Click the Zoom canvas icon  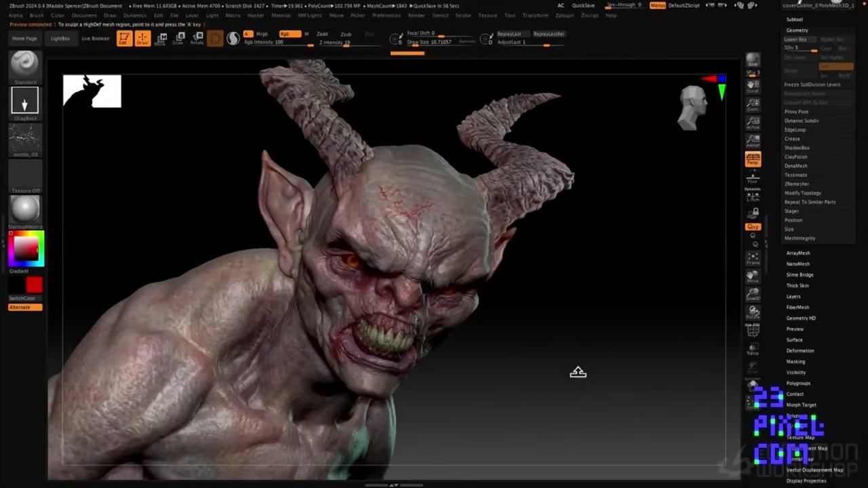pyautogui.click(x=753, y=104)
